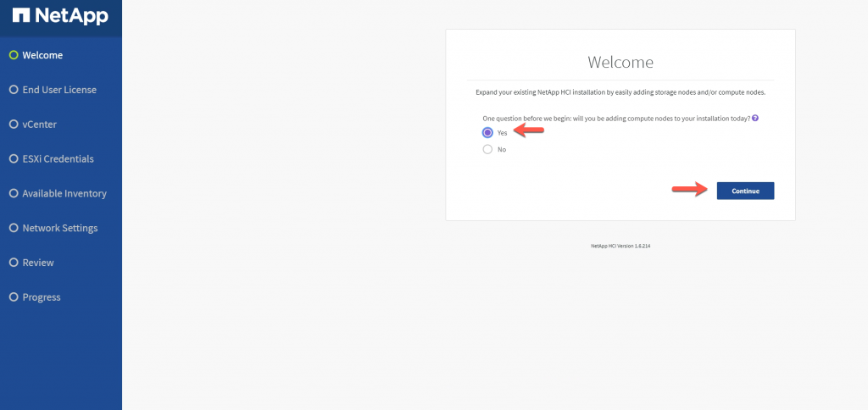The height and width of the screenshot is (410, 868).
Task: Go to End User License step
Action: (x=53, y=90)
